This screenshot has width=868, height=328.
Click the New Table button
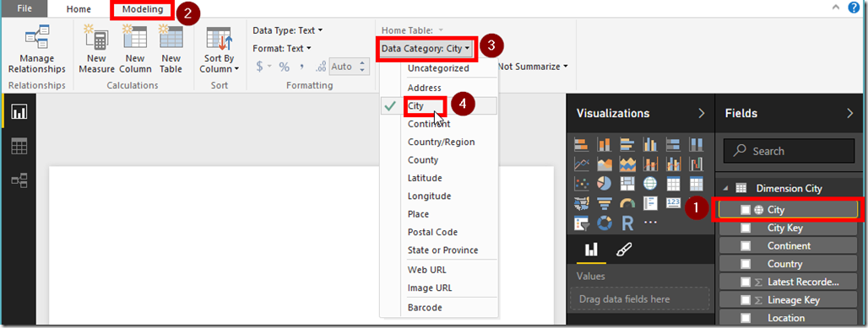171,49
